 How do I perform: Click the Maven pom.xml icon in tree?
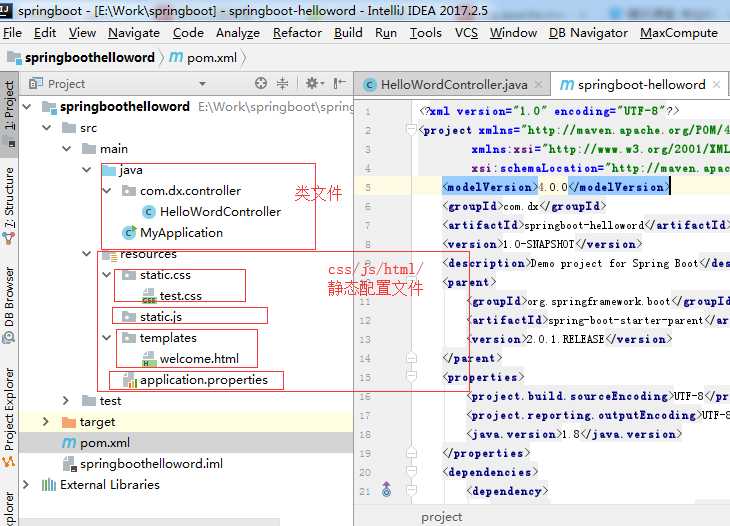pyautogui.click(x=69, y=443)
